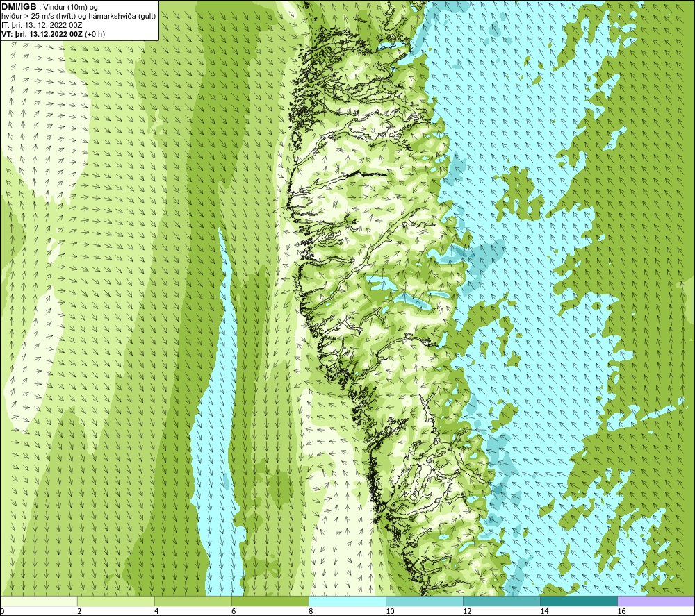This screenshot has height=616, width=695.
Task: Click the 'Vindur (10m) og' label
Action: point(70,8)
